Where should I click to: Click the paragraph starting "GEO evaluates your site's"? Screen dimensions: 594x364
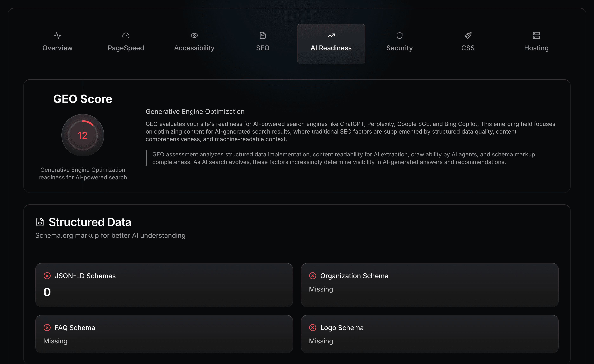(350, 131)
